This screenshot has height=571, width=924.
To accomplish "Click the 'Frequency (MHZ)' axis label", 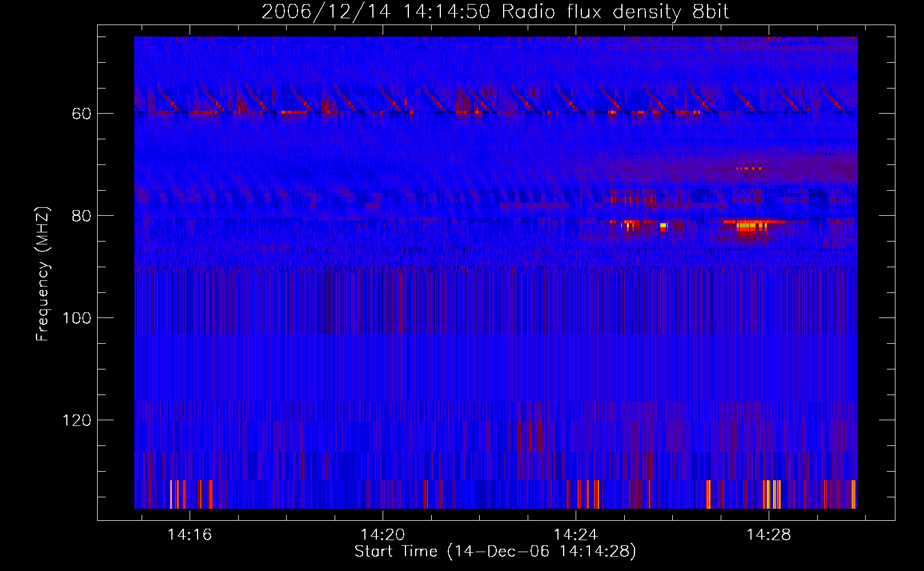I will point(43,274).
